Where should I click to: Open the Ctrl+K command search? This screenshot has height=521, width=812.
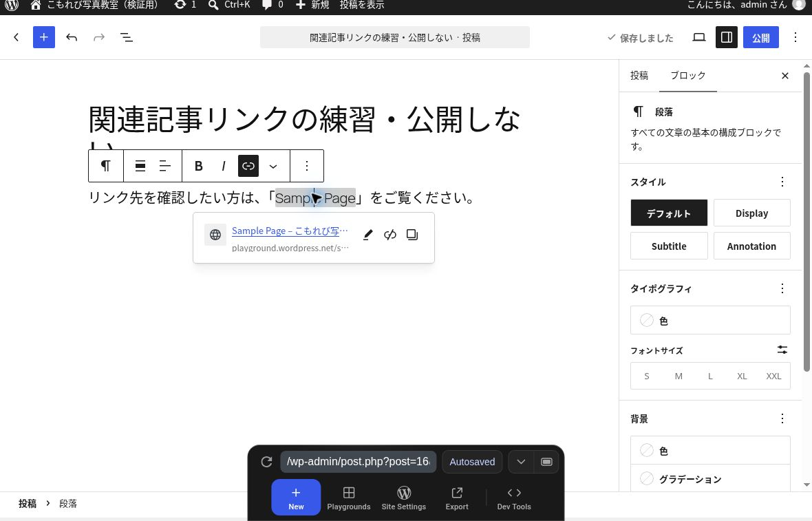click(x=229, y=6)
